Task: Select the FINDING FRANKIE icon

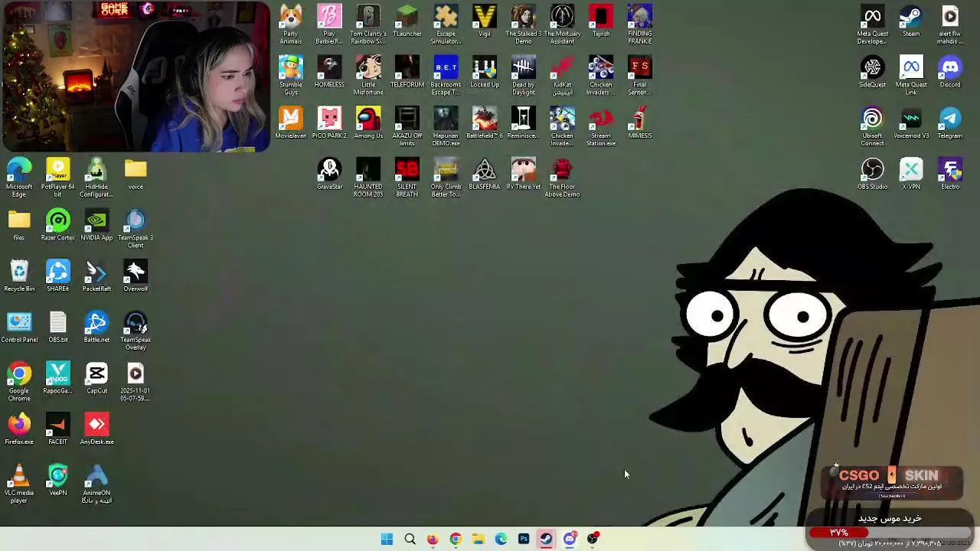Action: point(639,24)
